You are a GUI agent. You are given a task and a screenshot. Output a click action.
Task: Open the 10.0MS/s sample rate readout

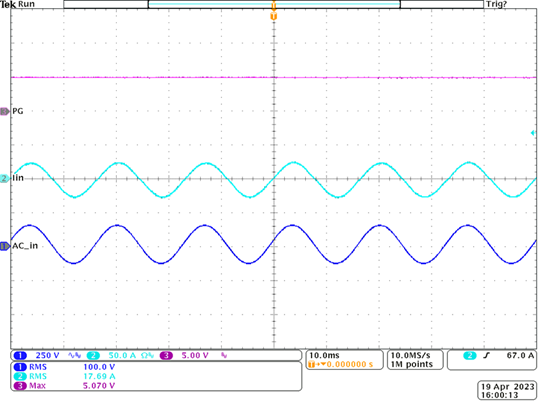pos(410,355)
